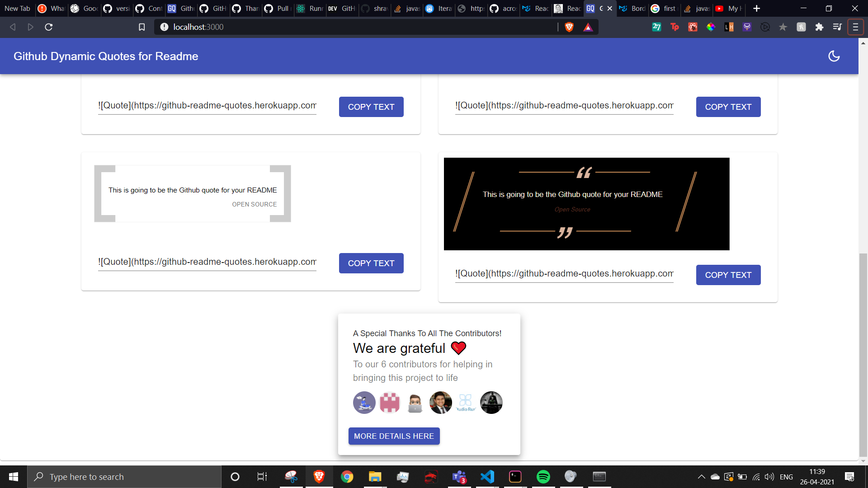Click the Brave Shields lion icon
This screenshot has height=488, width=868.
[569, 27]
